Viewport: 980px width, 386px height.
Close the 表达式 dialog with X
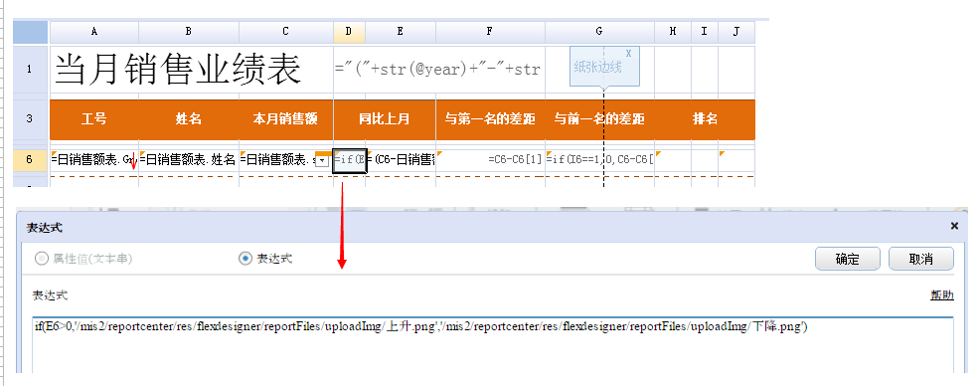[954, 226]
